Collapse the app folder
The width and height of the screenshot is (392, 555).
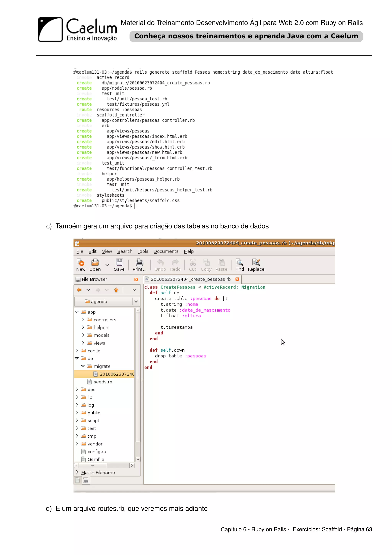click(x=77, y=312)
